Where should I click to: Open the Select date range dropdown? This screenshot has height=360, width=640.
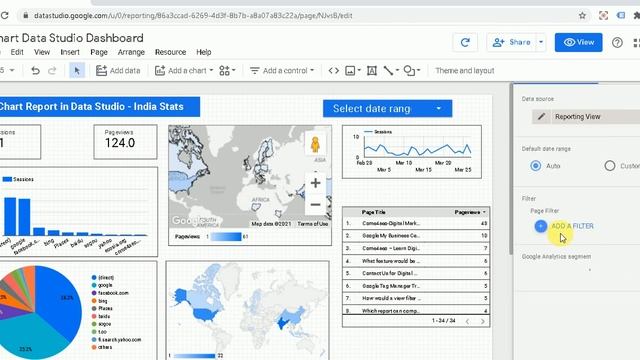point(387,109)
